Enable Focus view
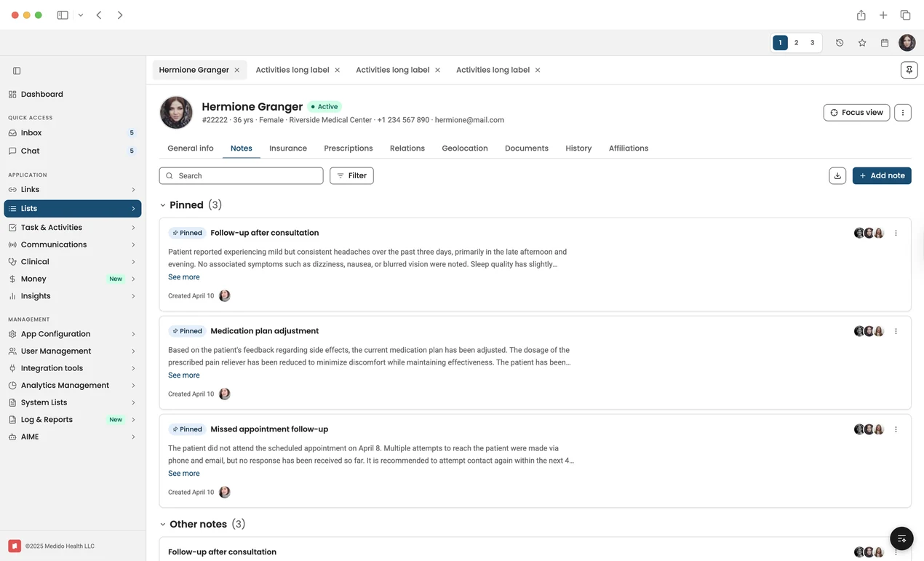 856,113
